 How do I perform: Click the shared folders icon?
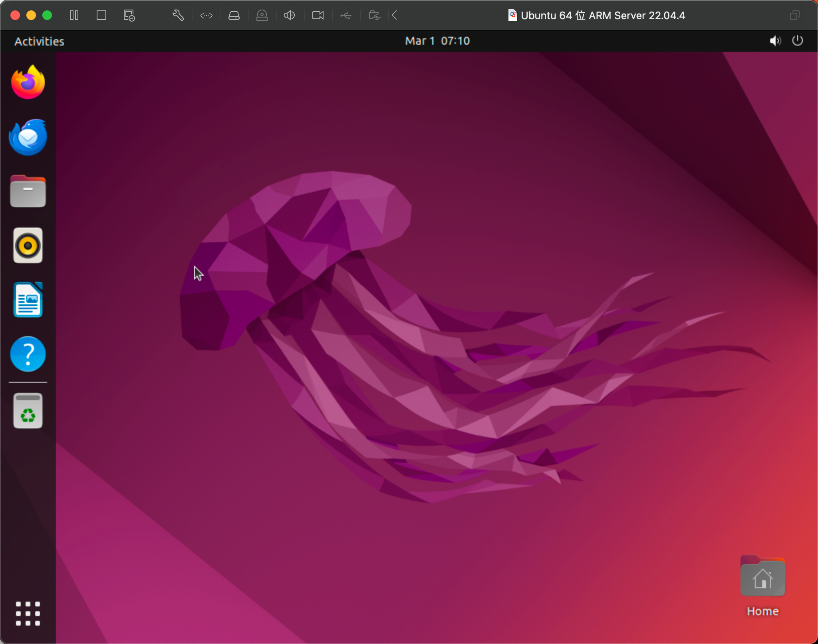pos(374,16)
